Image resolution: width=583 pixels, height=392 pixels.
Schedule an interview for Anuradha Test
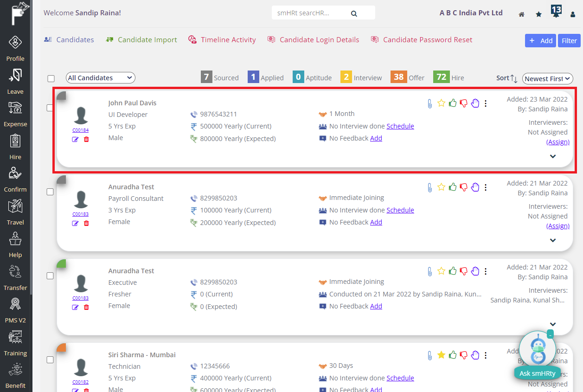pyautogui.click(x=400, y=210)
